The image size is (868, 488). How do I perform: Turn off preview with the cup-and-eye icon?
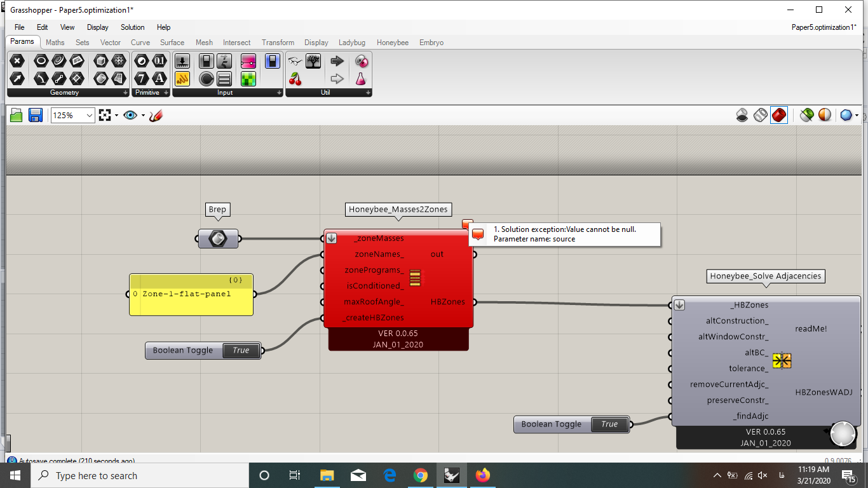(742, 115)
